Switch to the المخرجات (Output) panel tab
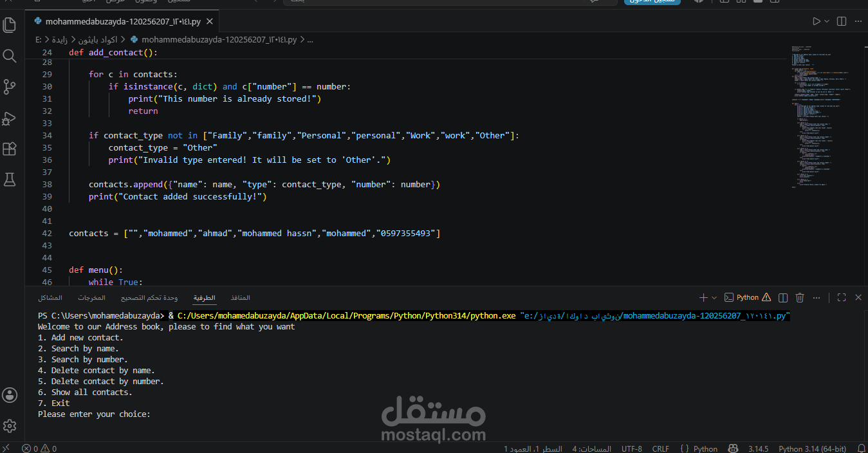 coord(92,298)
